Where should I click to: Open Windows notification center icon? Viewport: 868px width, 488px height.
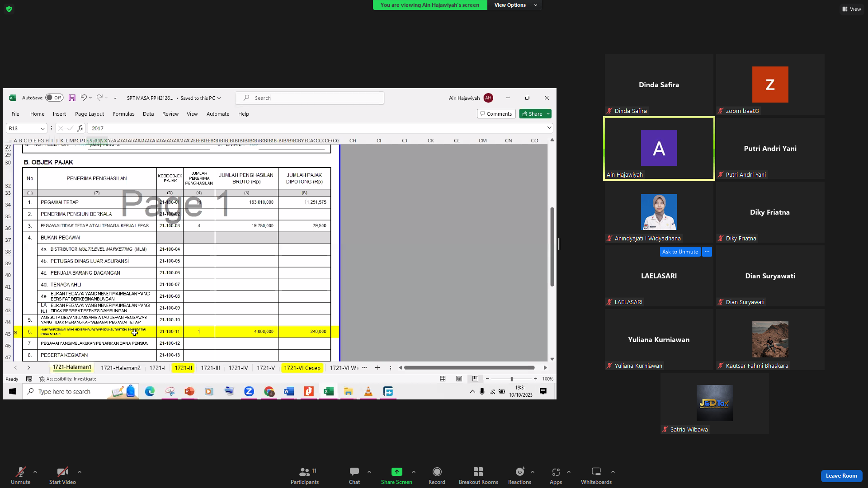pyautogui.click(x=543, y=391)
